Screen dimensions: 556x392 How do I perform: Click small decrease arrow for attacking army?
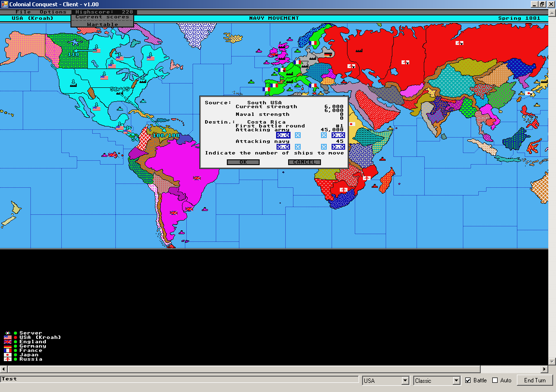coord(298,135)
